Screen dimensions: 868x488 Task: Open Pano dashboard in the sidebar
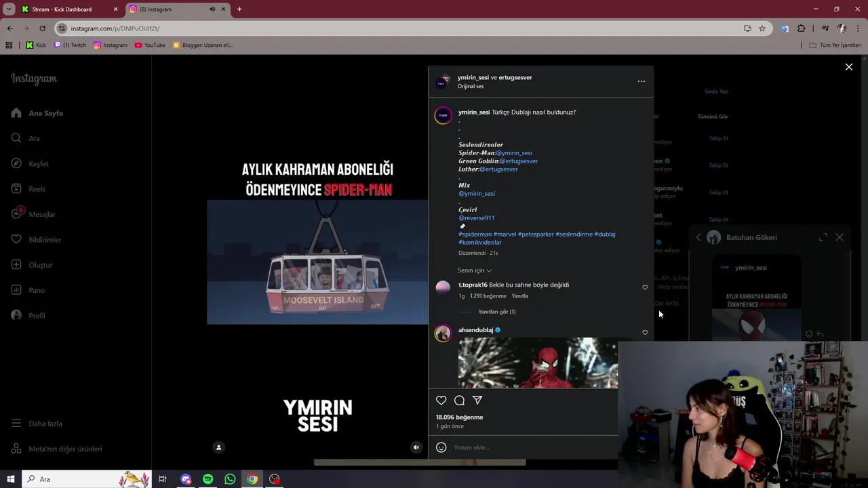pos(28,290)
